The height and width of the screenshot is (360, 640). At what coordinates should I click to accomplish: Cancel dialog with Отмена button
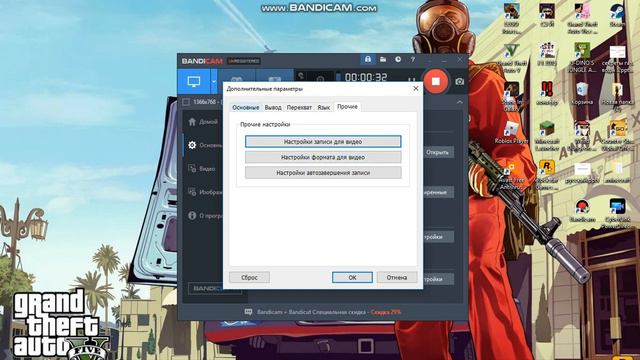[397, 278]
